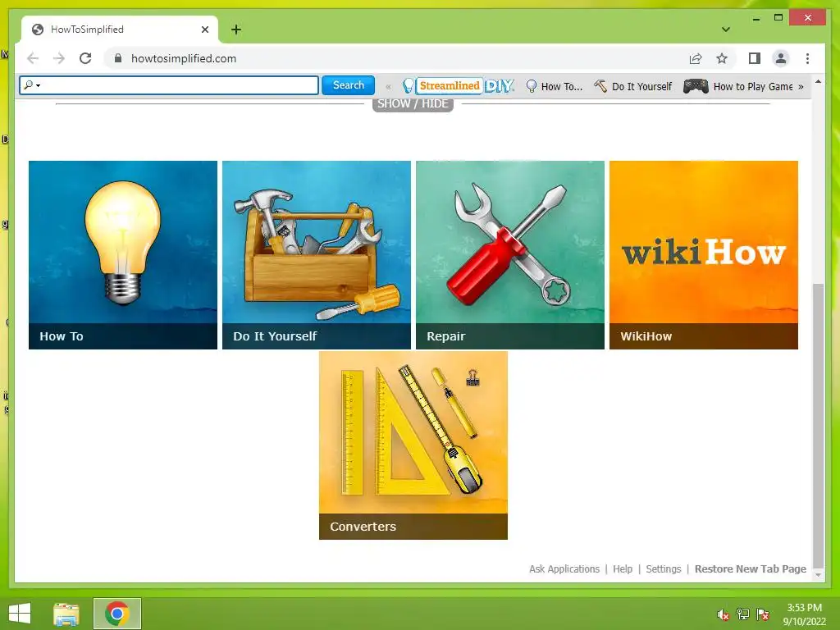Open the Chrome three-dot menu
840x630 pixels.
click(807, 58)
